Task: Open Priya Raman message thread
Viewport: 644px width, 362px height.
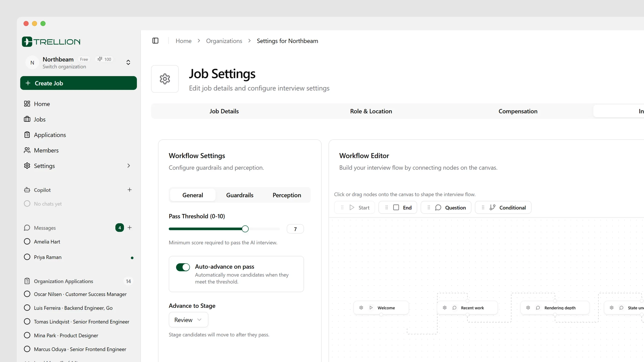Action: pos(78,257)
